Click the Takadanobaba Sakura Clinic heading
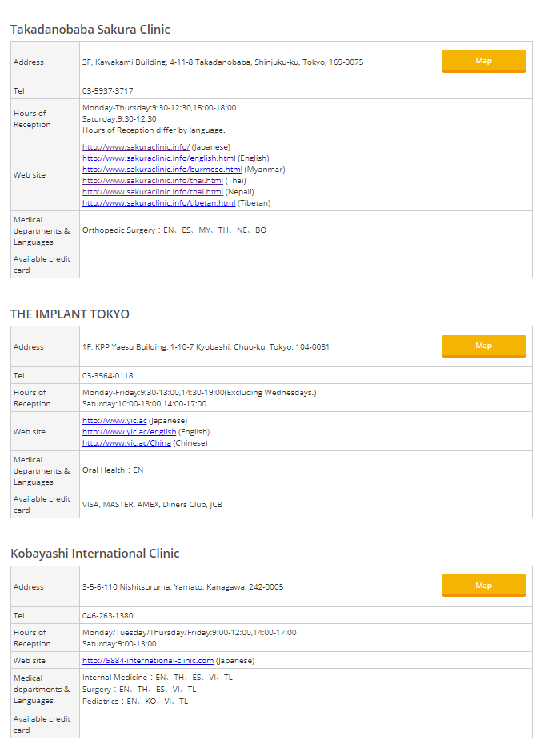The image size is (544, 756). click(x=90, y=30)
